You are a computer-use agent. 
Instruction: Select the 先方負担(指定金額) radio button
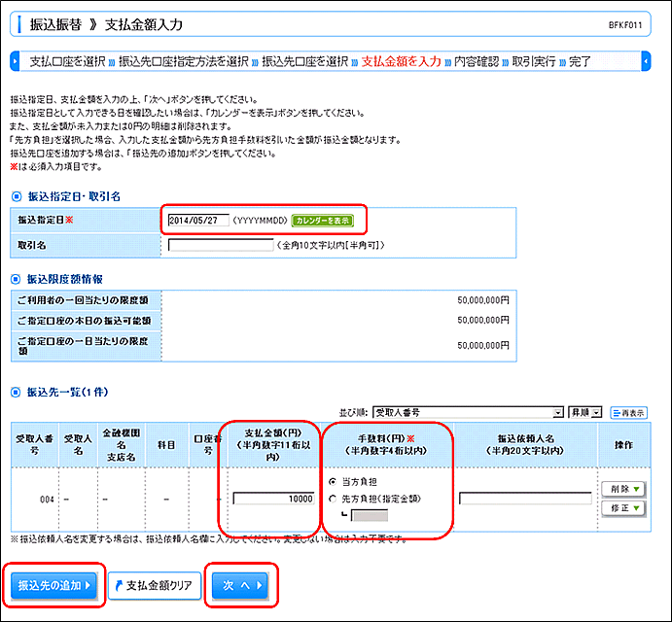(x=335, y=498)
